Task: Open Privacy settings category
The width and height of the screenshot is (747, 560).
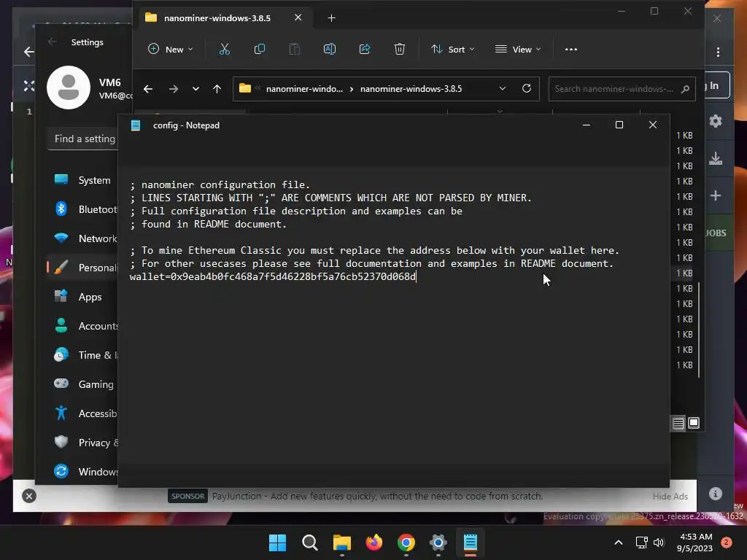Action: (x=82, y=443)
